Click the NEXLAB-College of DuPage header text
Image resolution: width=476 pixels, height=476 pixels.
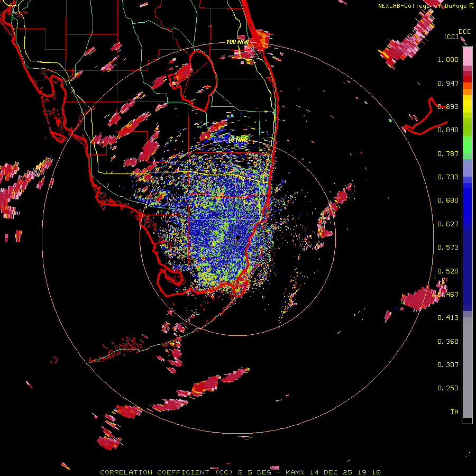click(x=422, y=6)
